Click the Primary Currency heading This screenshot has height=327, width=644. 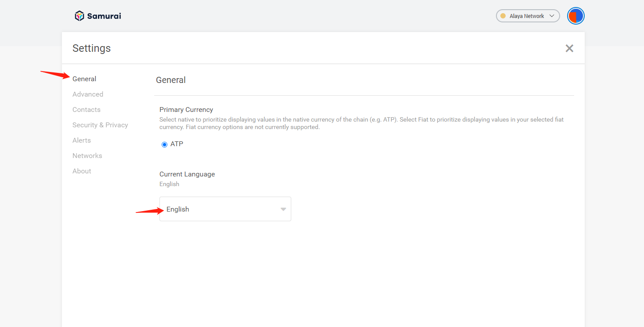(186, 110)
